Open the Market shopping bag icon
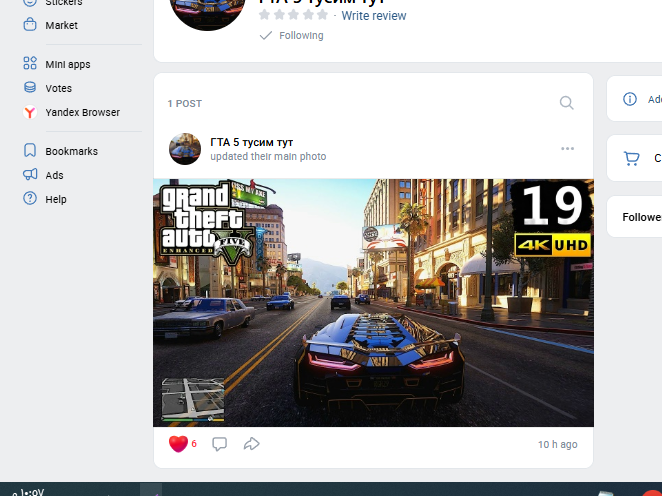662x496 pixels. (30, 24)
